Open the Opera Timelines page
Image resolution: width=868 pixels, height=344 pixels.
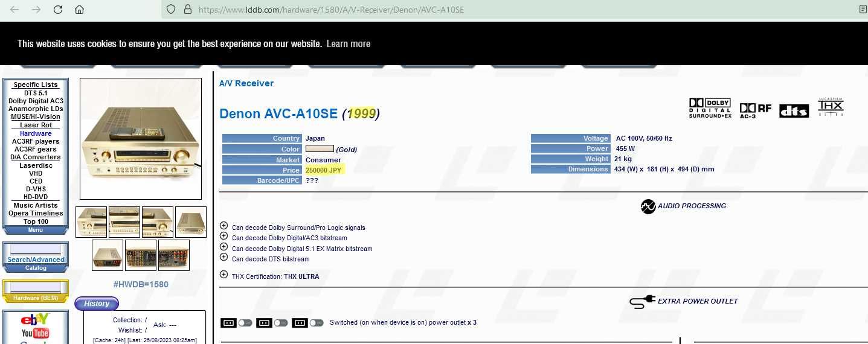point(36,213)
